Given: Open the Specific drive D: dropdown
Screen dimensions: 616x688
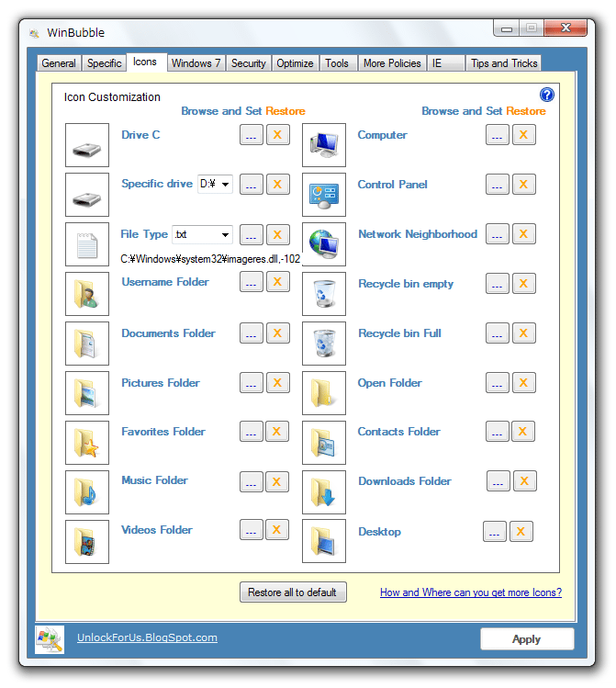Looking at the screenshot, I should [215, 184].
